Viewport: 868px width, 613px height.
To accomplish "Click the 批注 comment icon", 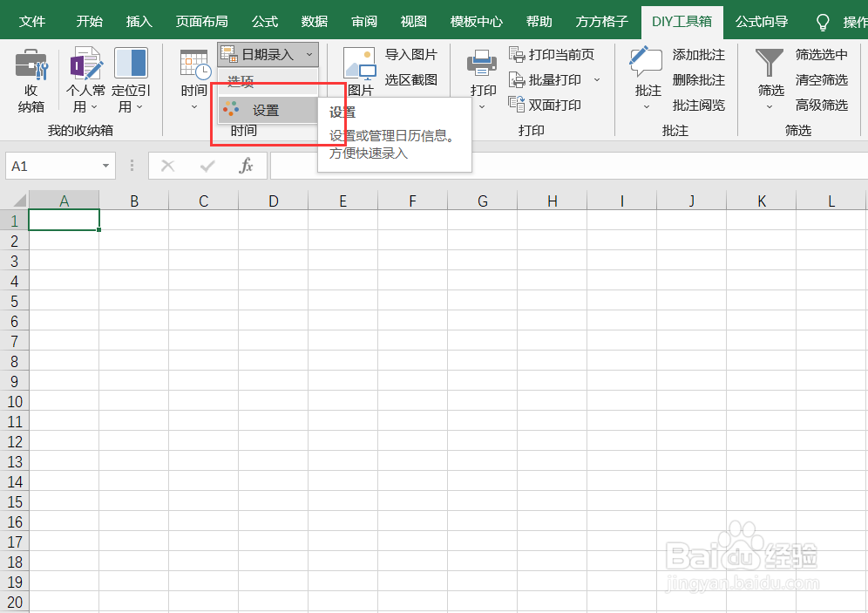I will point(646,62).
